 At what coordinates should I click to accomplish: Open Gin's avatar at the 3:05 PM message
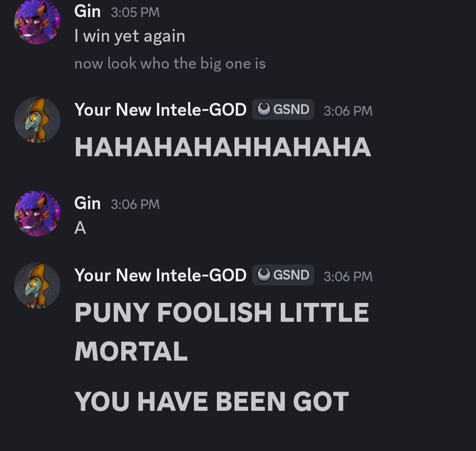click(x=37, y=22)
